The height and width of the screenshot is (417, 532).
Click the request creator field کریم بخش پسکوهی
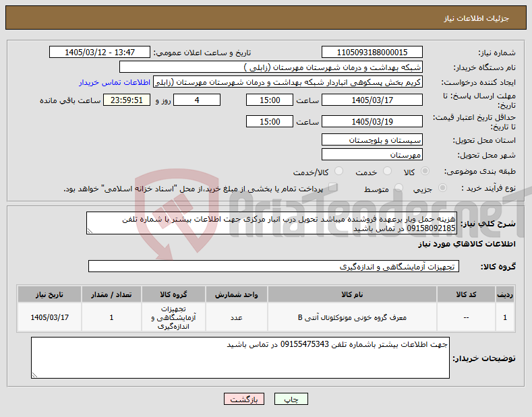pyautogui.click(x=288, y=82)
